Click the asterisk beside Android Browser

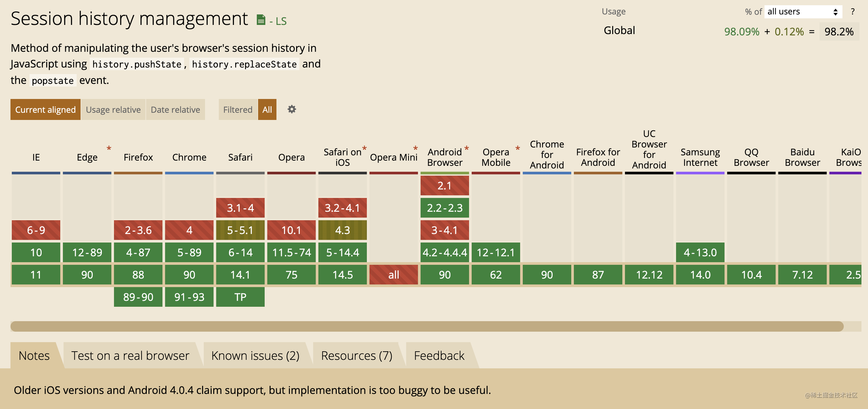(x=466, y=148)
